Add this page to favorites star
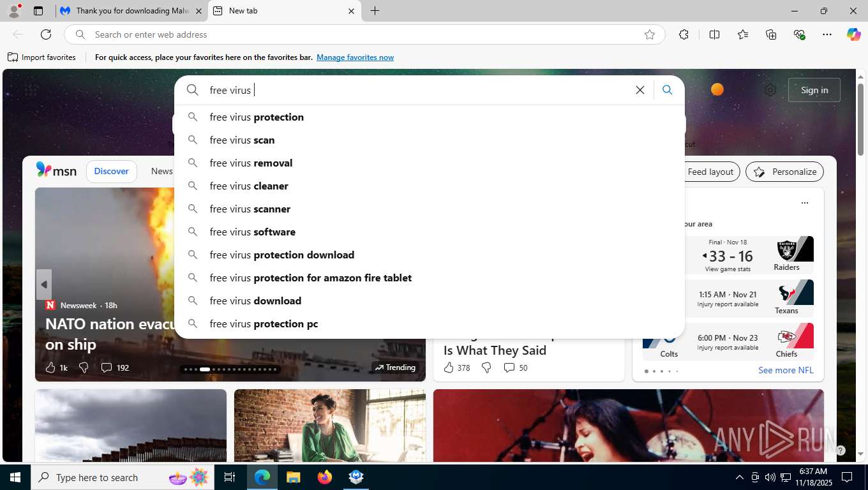Viewport: 868px width, 490px height. click(650, 34)
